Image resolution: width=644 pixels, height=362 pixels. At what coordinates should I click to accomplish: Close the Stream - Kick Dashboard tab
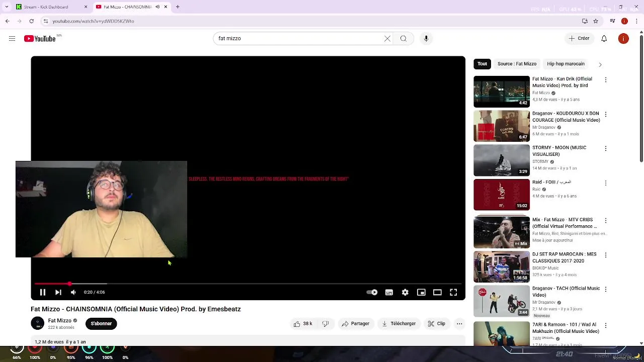pos(86,7)
